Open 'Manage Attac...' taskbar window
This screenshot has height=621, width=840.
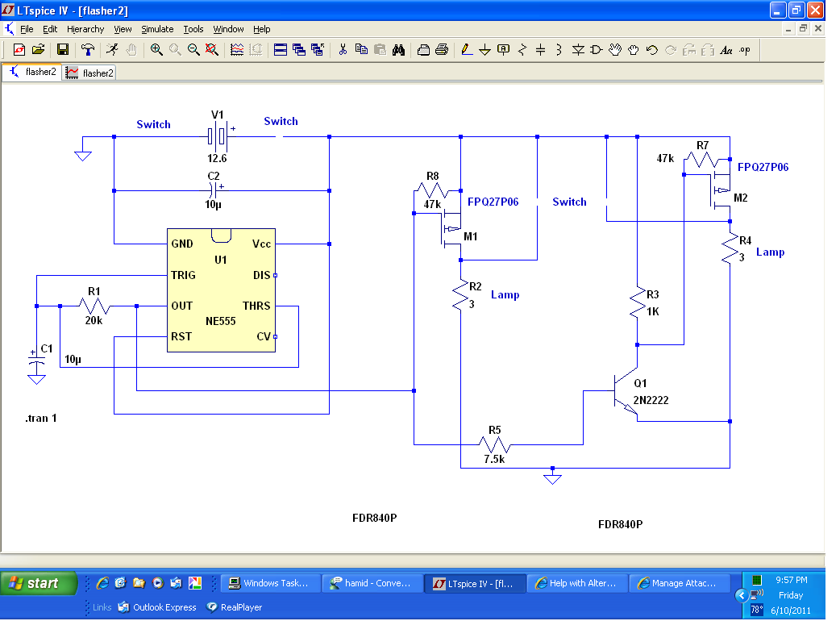(x=680, y=583)
